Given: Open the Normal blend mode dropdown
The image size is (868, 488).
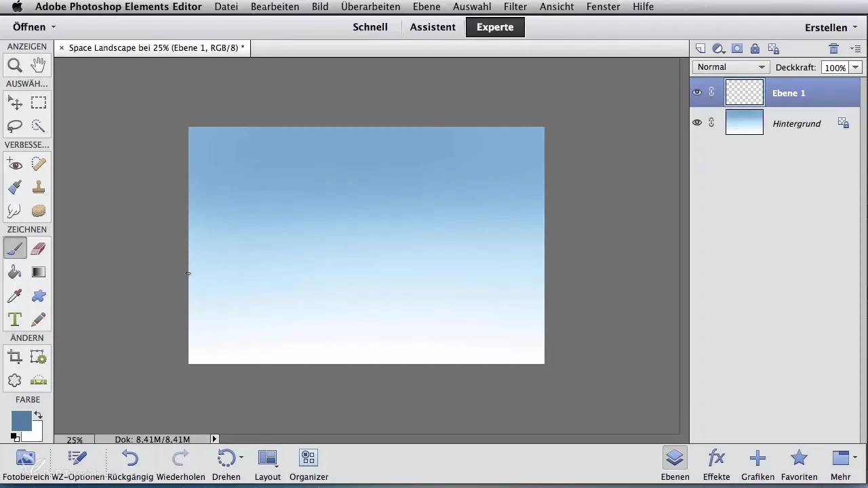Looking at the screenshot, I should pyautogui.click(x=731, y=67).
